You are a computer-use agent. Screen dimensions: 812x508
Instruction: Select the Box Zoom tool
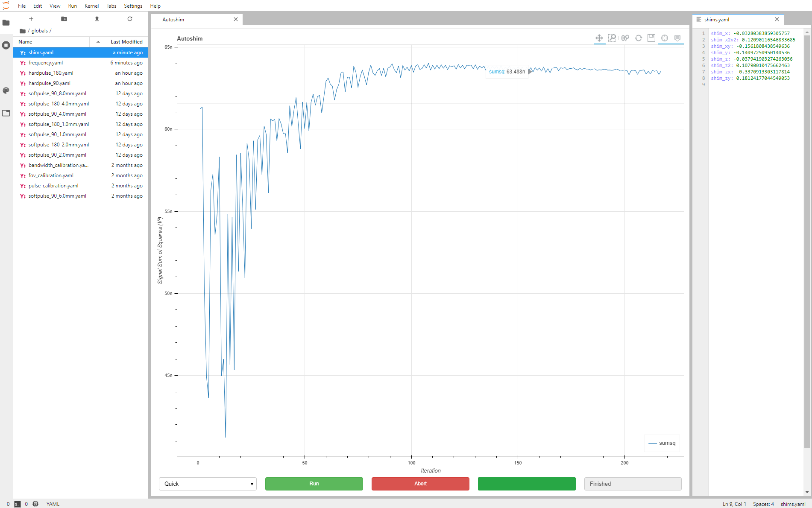612,38
